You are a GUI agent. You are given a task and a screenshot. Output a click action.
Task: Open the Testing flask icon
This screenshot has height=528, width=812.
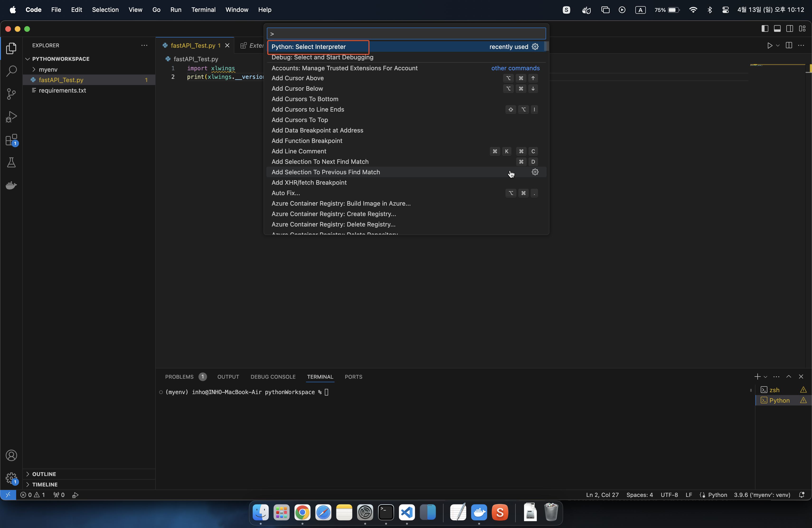tap(11, 163)
